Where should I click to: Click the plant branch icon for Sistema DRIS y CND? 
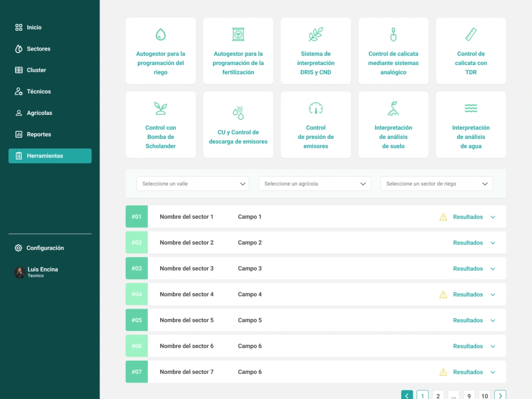coord(315,34)
